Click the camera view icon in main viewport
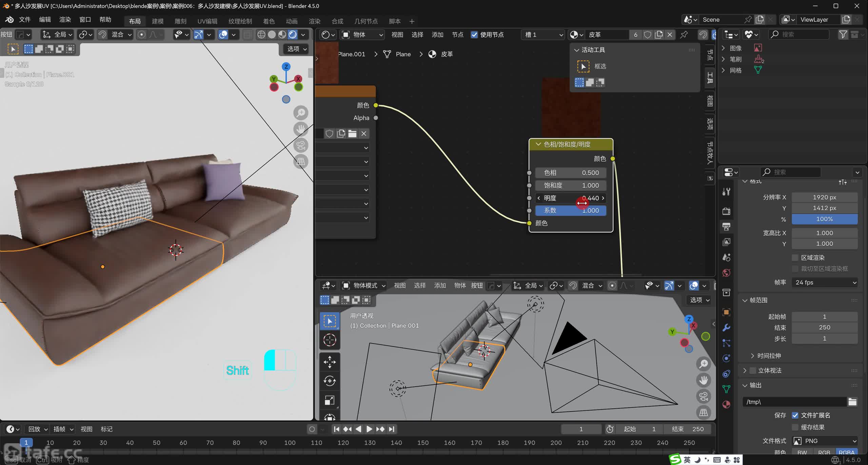868x465 pixels. tap(300, 145)
